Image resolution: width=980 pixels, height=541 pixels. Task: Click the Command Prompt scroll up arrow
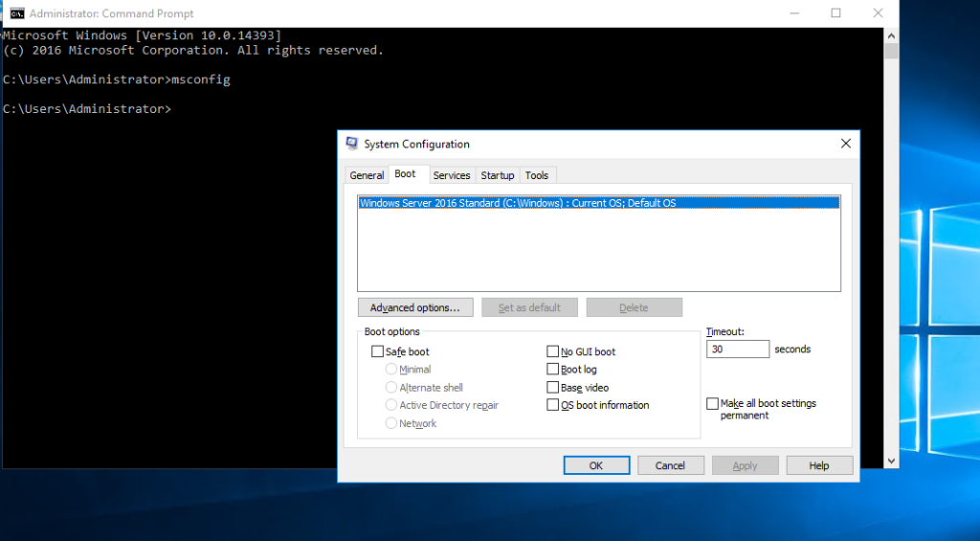(x=891, y=36)
